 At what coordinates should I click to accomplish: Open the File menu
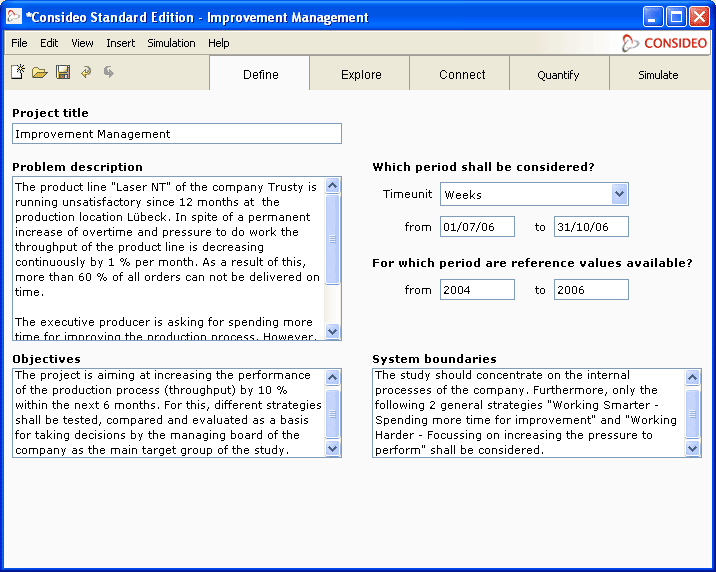[19, 43]
